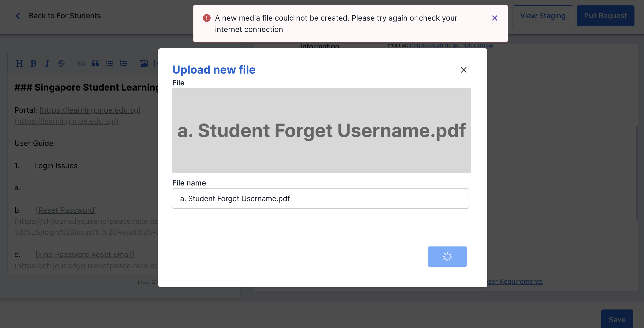The image size is (644, 328).
Task: Save the current page
Action: pyautogui.click(x=617, y=320)
